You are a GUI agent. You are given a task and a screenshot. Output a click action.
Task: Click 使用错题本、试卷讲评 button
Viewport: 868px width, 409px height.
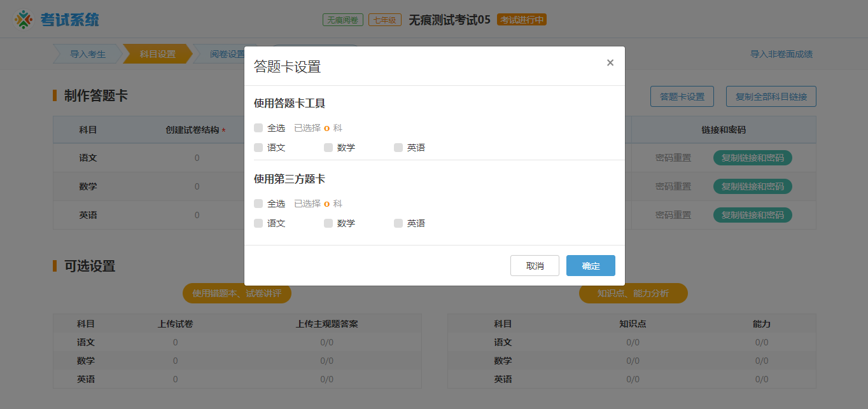pos(237,293)
